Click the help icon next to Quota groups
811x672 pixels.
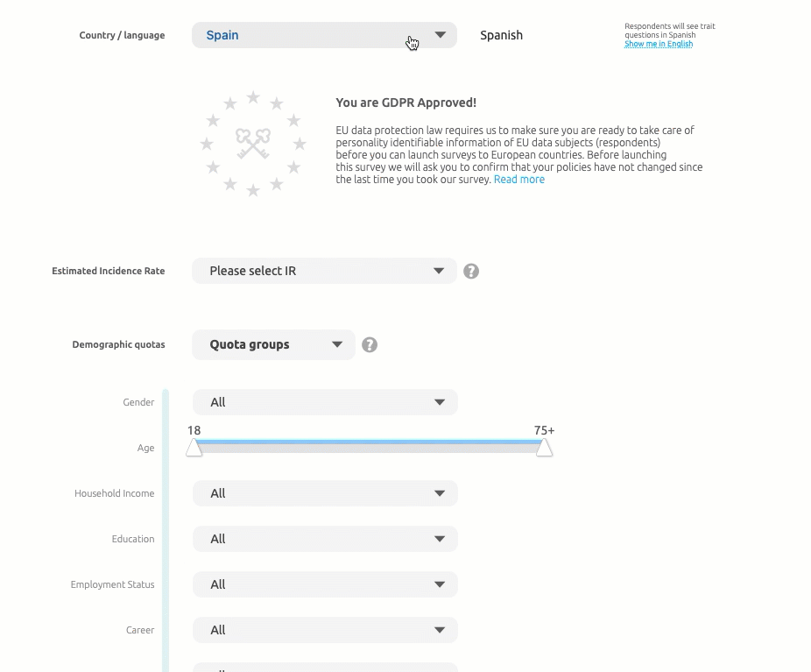tap(370, 345)
